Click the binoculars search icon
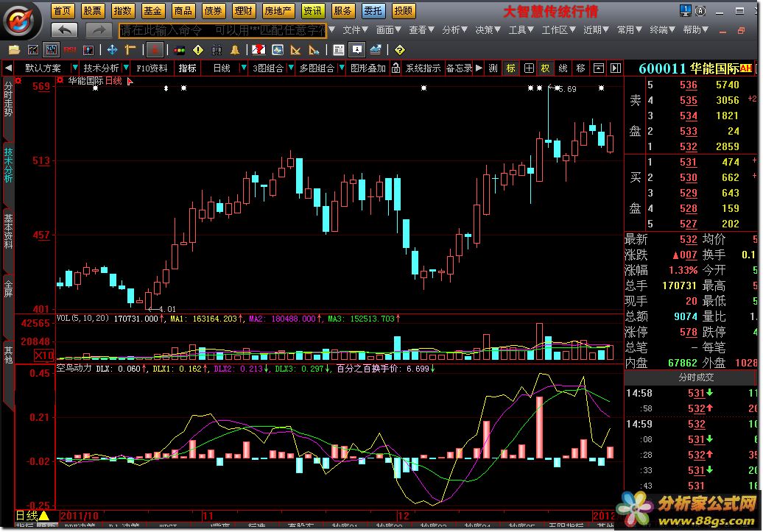 (217, 49)
